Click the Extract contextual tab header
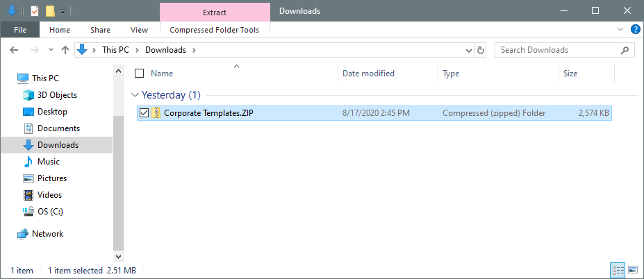 215,12
